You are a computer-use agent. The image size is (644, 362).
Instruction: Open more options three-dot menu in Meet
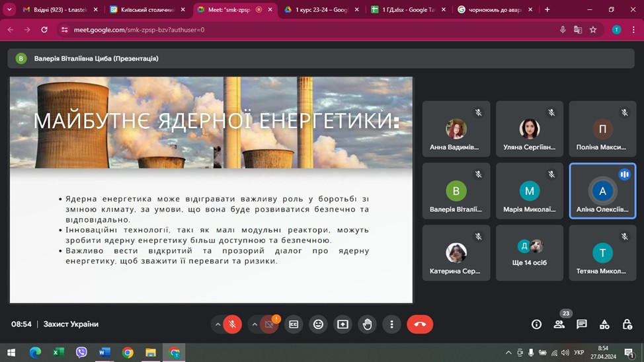pos(392,324)
